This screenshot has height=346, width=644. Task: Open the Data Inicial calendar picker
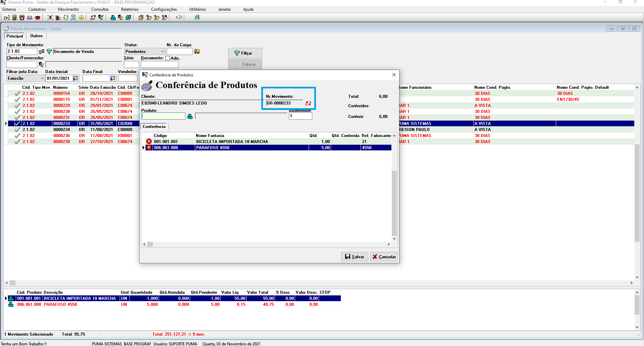coord(75,78)
